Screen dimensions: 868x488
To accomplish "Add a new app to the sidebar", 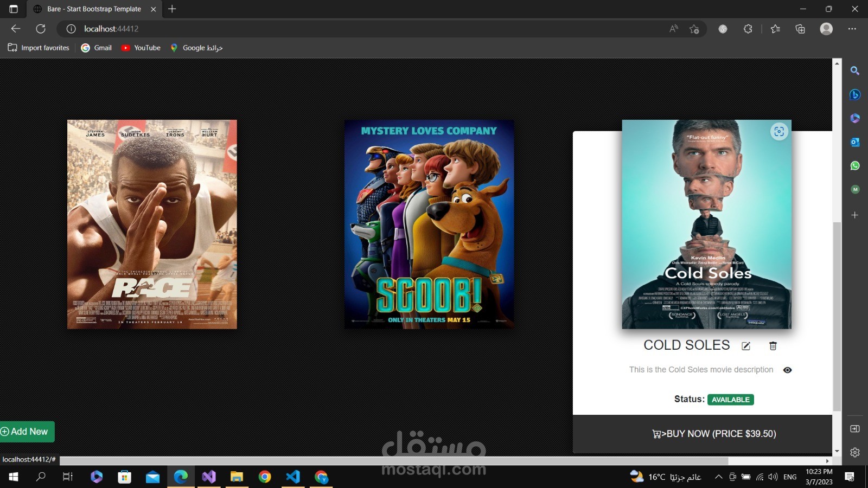I will coord(855,215).
